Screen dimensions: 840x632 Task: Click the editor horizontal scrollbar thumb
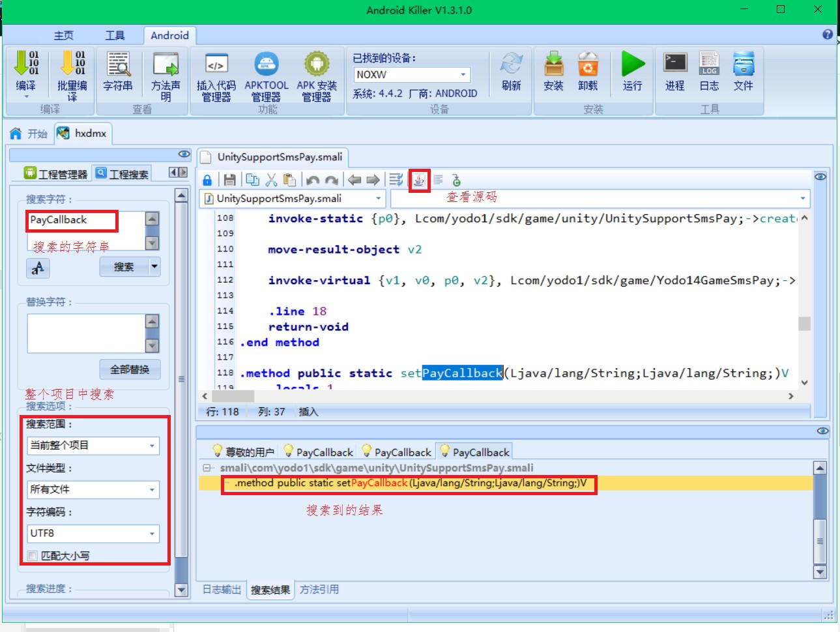point(233,395)
